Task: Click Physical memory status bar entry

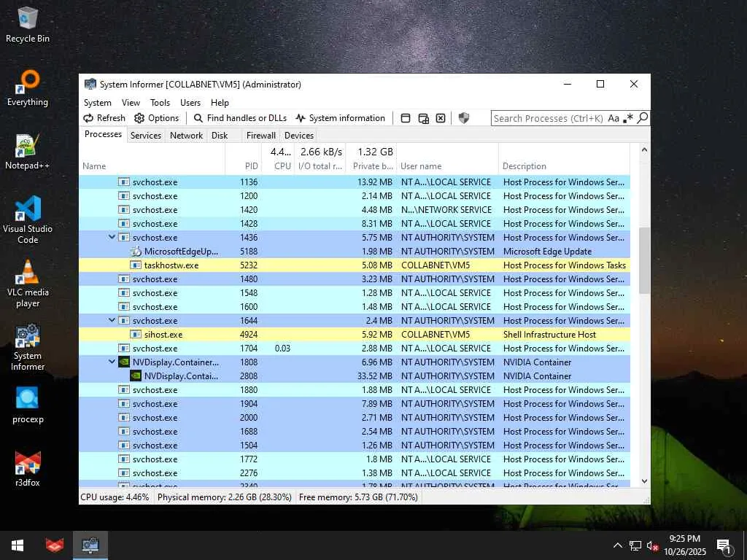Action: pyautogui.click(x=225, y=497)
